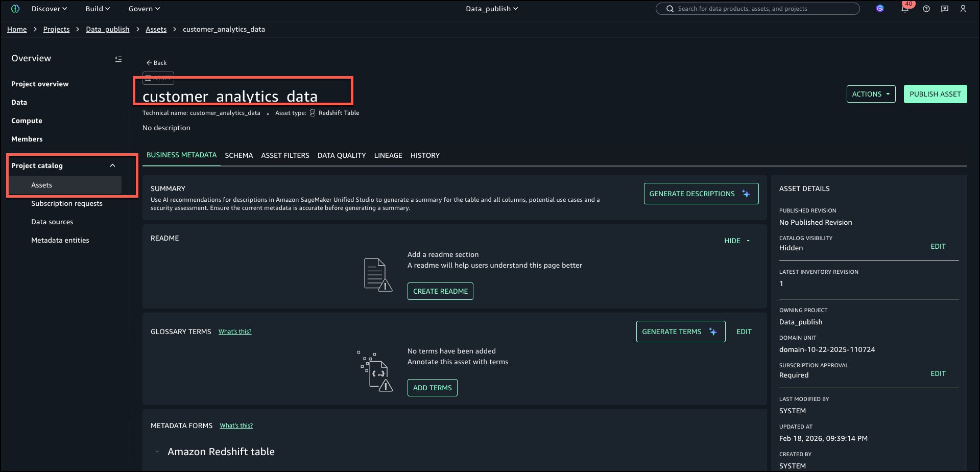Click the PUBLISH ASSET button
Viewport: 980px width, 472px height.
click(935, 94)
